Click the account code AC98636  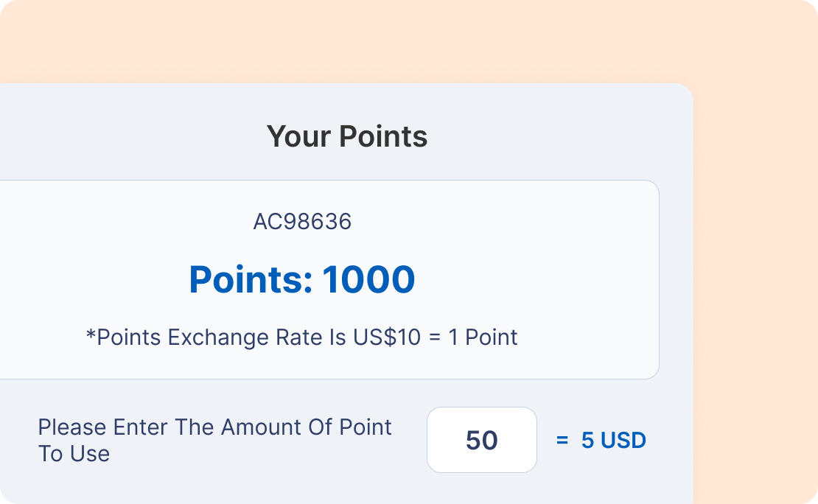(x=302, y=222)
